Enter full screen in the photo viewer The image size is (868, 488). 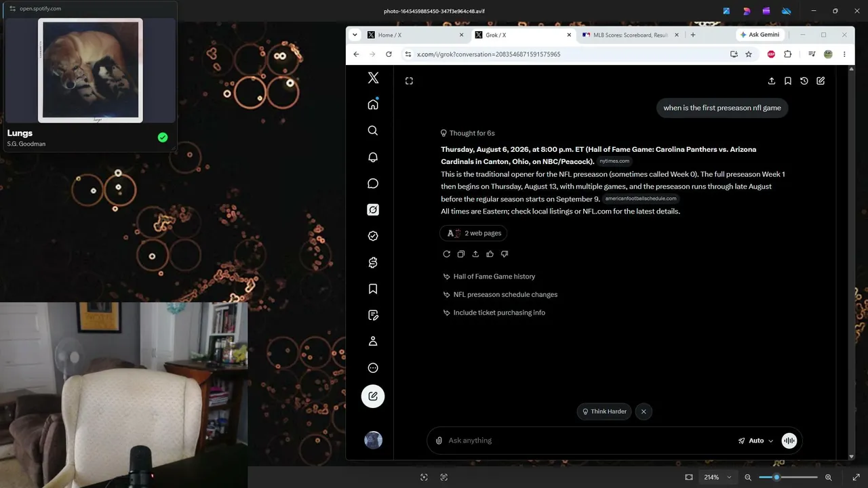click(x=856, y=477)
